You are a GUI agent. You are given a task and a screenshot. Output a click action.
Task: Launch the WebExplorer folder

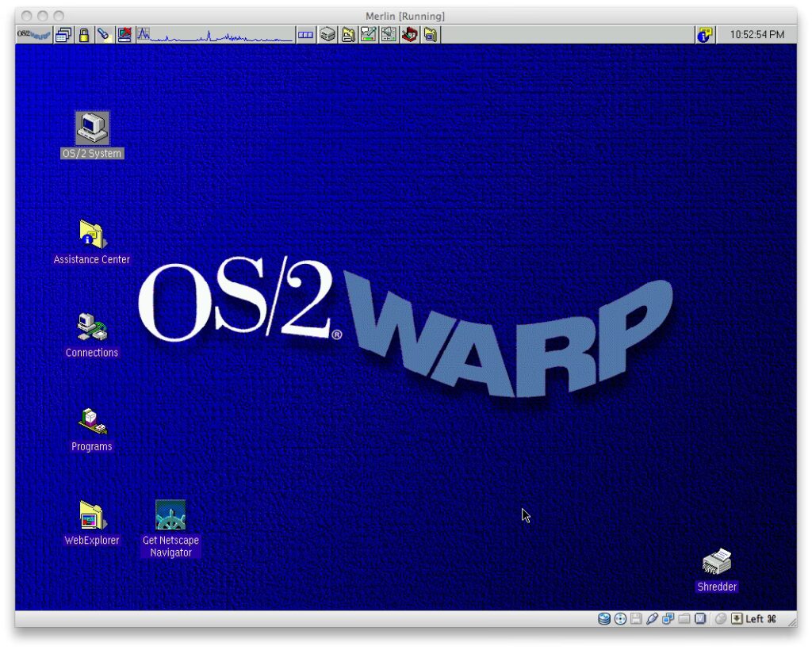click(92, 516)
